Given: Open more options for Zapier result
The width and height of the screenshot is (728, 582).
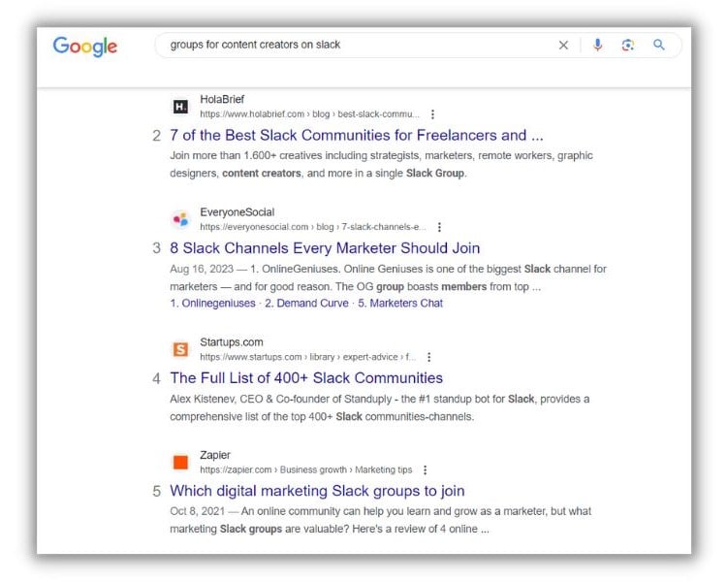Looking at the screenshot, I should (x=425, y=470).
